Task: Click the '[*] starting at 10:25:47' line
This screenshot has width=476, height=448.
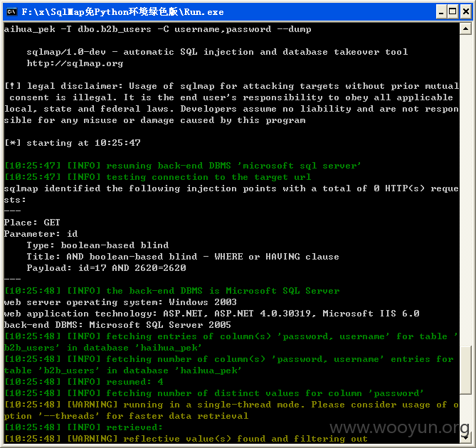Action: [73, 143]
